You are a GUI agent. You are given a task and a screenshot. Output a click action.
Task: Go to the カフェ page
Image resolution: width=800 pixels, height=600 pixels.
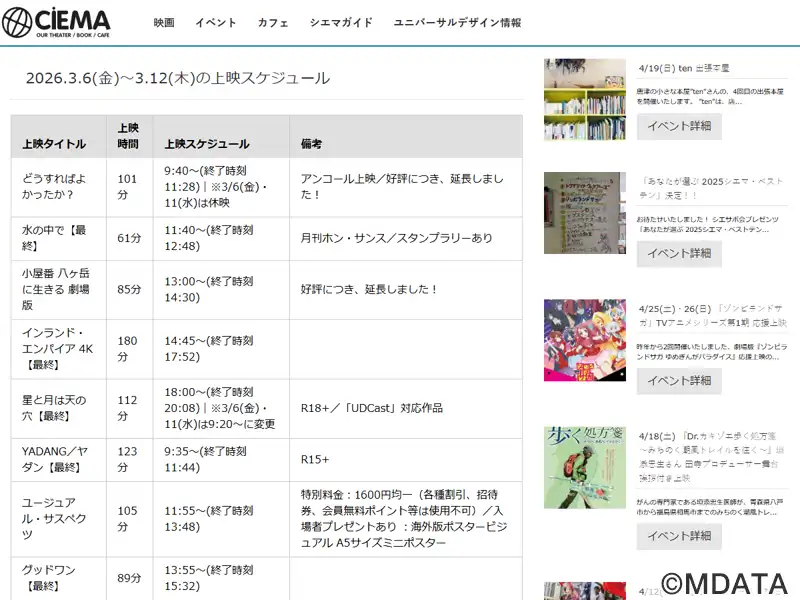(x=273, y=22)
